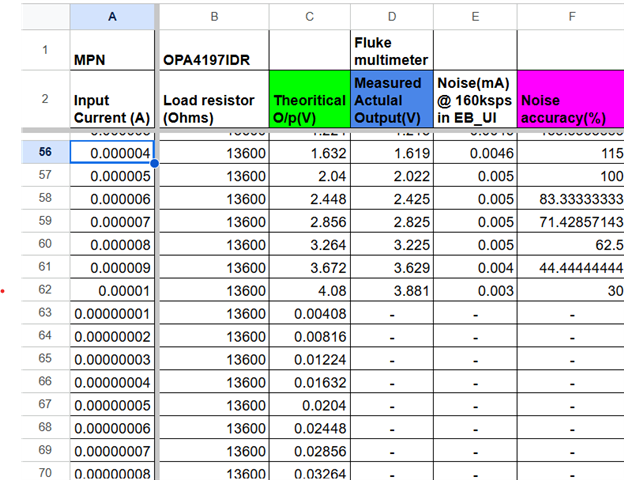The height and width of the screenshot is (480, 624).
Task: Click green Theoritical O/p(V) header cell
Action: (310, 99)
